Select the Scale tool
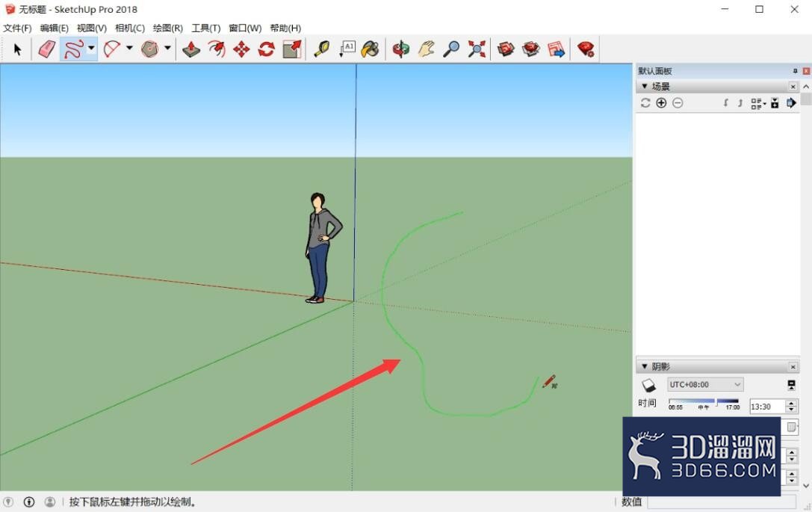 (x=292, y=50)
